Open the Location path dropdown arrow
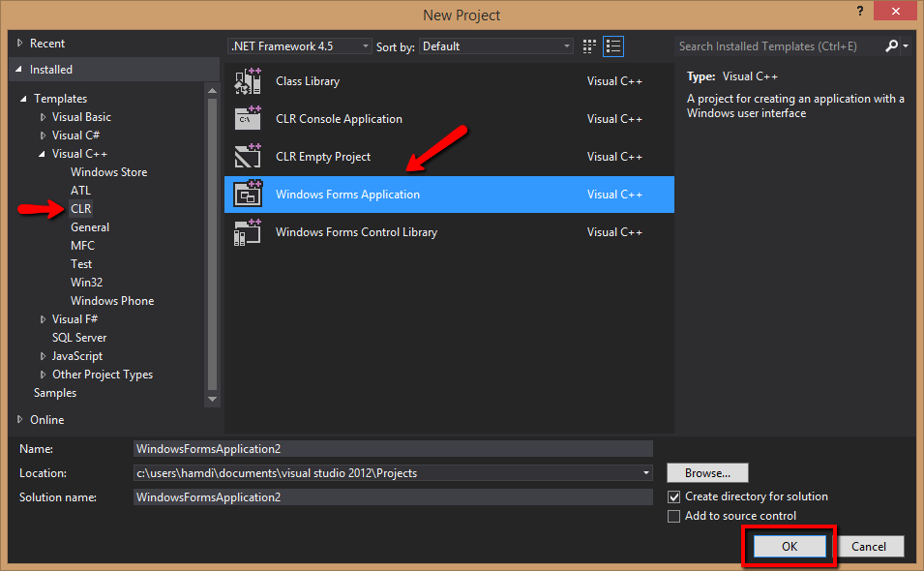Viewport: 924px width, 571px height. tap(646, 472)
